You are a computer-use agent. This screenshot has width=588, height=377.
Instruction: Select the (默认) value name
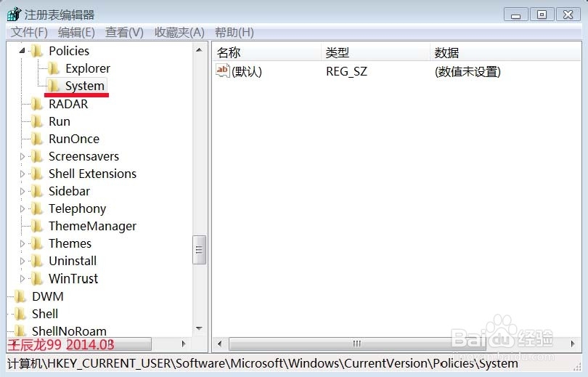click(x=247, y=71)
